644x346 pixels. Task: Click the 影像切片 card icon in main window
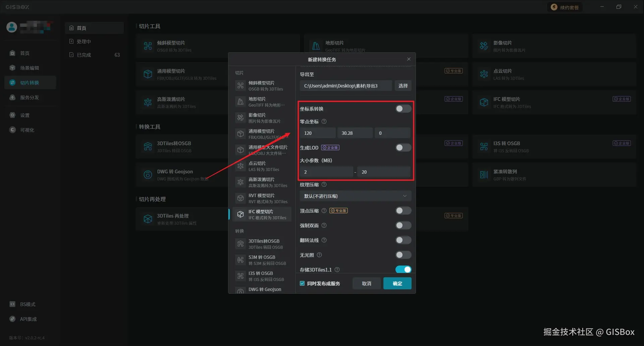[484, 46]
